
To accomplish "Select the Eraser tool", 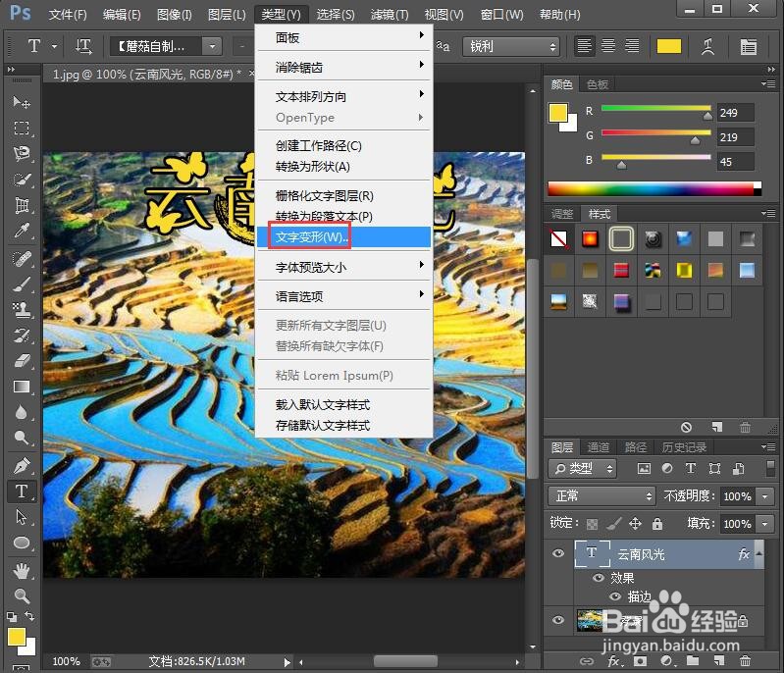I will pos(21,361).
